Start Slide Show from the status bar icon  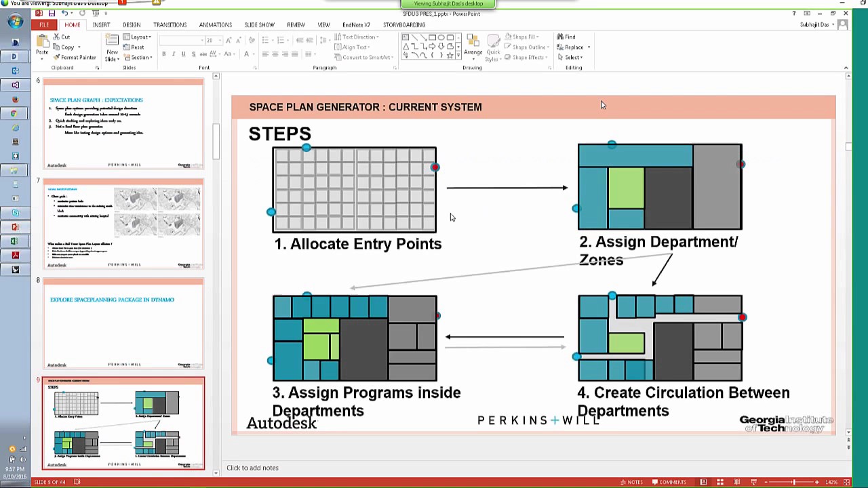pos(753,482)
